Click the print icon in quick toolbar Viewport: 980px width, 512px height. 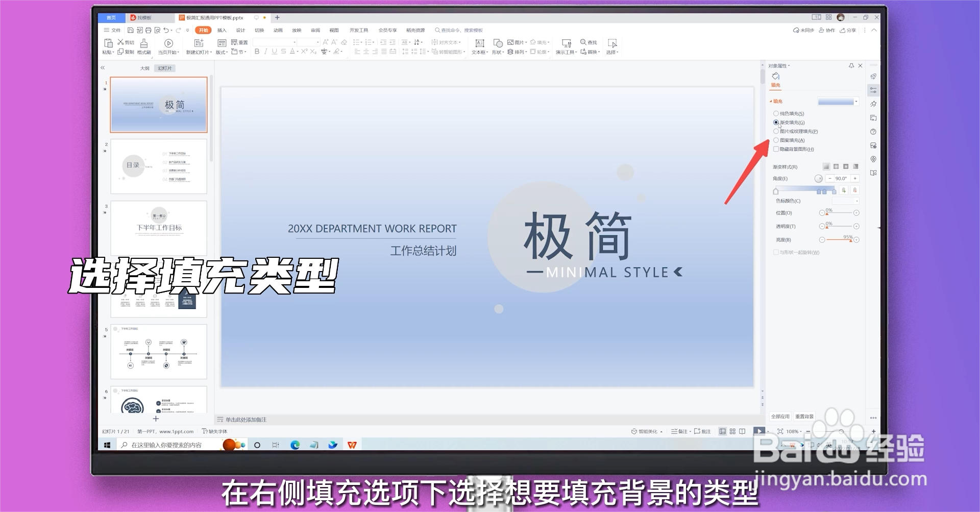click(x=148, y=31)
